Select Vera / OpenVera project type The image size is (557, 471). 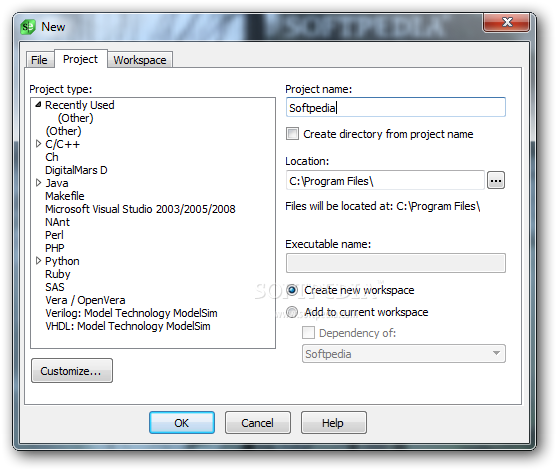(x=85, y=300)
